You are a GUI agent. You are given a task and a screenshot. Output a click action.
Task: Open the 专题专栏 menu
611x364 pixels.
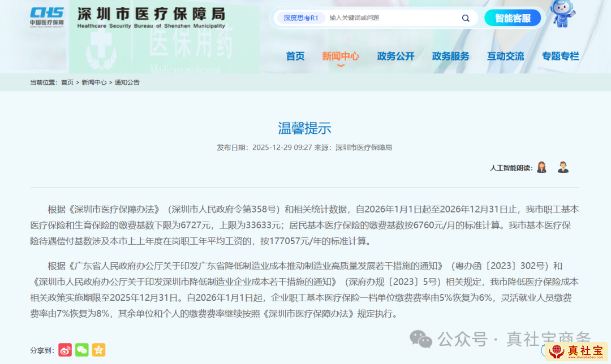(560, 57)
